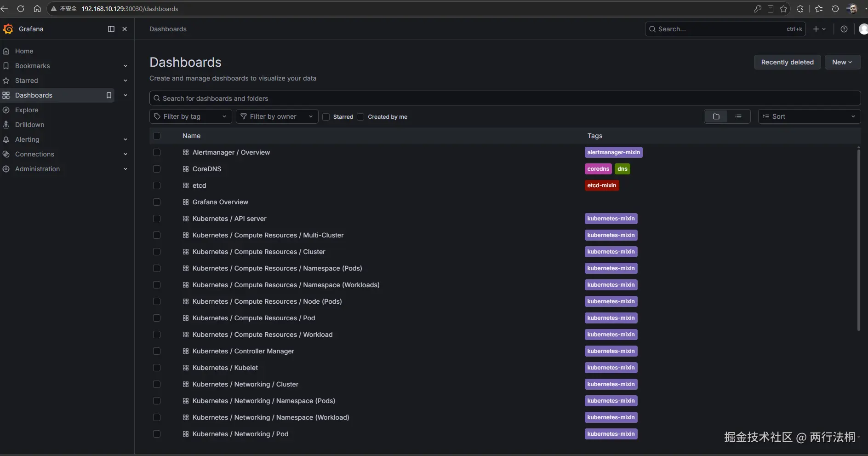Check the Alertmanager / Overview row checkbox
868x456 pixels.
tap(157, 152)
